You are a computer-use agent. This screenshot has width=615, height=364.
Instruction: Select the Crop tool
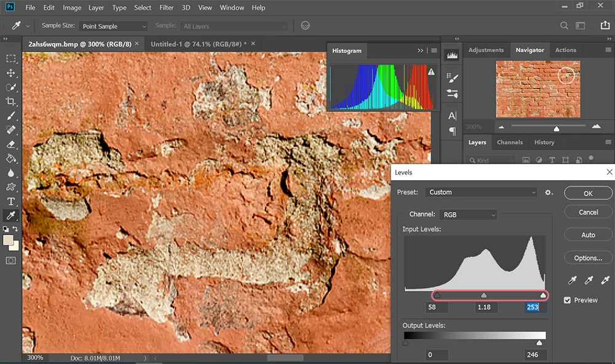pyautogui.click(x=11, y=101)
